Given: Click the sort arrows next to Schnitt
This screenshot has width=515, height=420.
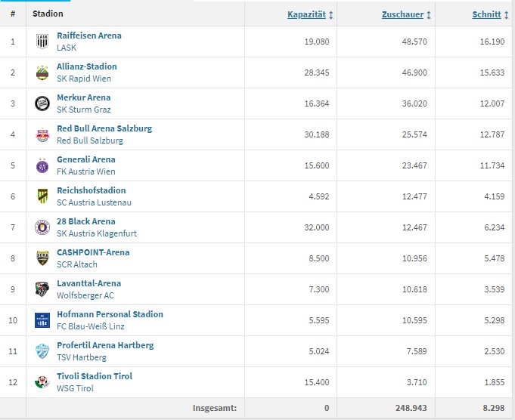Looking at the screenshot, I should (506, 15).
